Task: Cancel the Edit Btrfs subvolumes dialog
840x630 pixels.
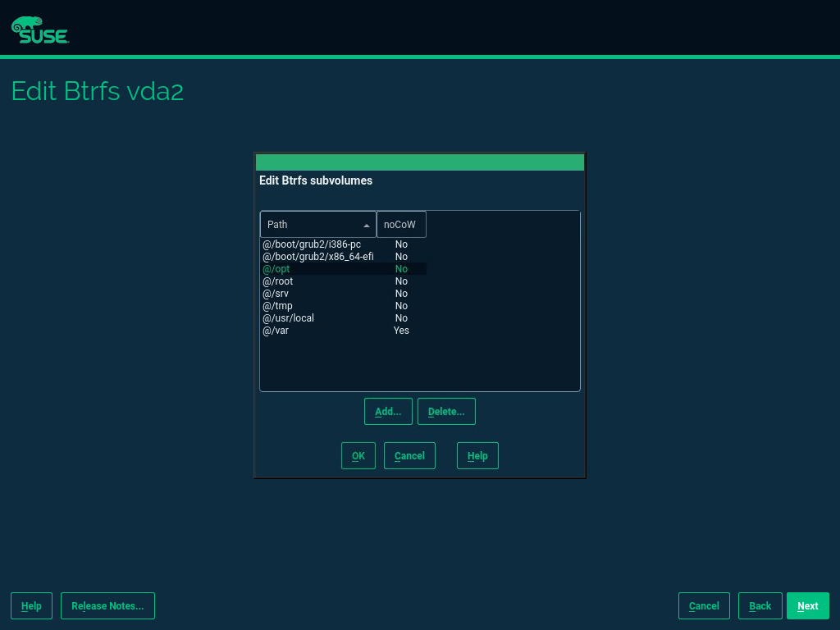Action: 409,456
